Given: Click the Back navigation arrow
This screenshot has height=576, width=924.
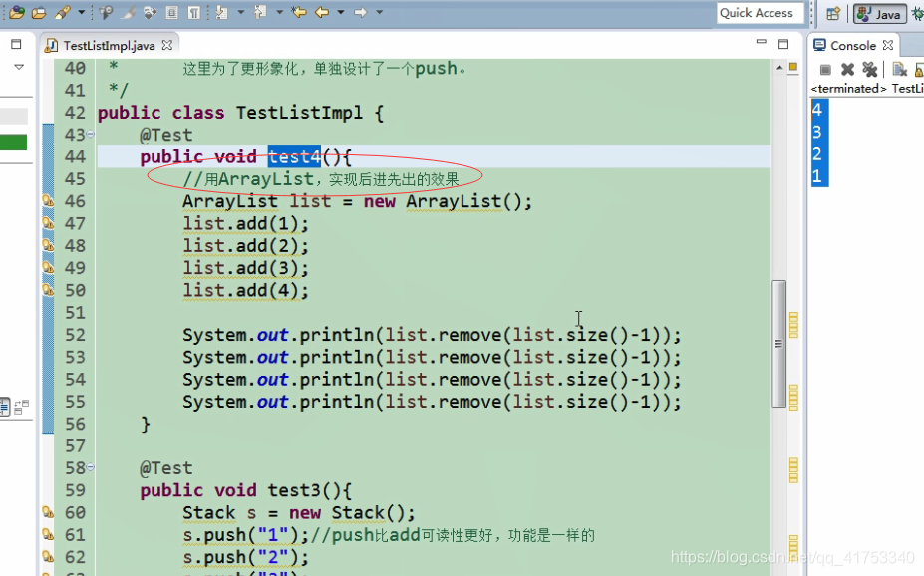Looking at the screenshot, I should pyautogui.click(x=322, y=12).
